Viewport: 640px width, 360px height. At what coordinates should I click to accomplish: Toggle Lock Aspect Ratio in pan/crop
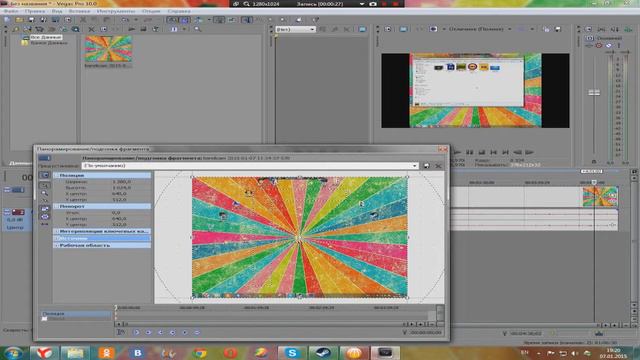point(44,209)
